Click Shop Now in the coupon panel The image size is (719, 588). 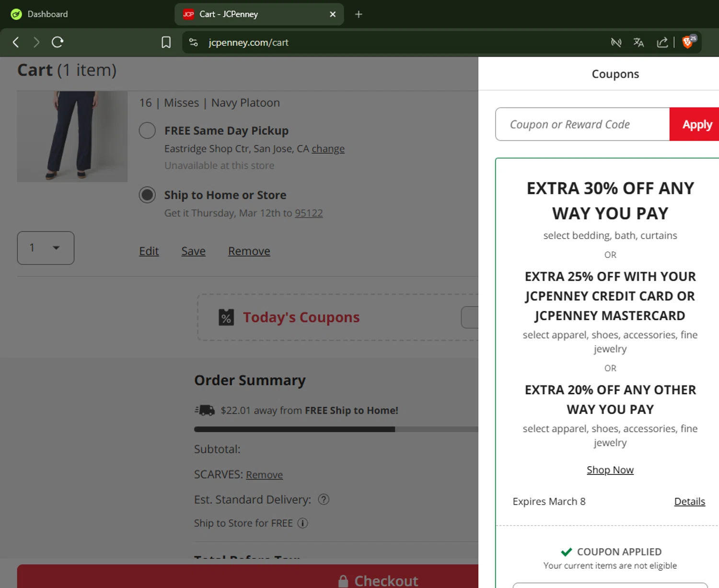[x=610, y=470]
